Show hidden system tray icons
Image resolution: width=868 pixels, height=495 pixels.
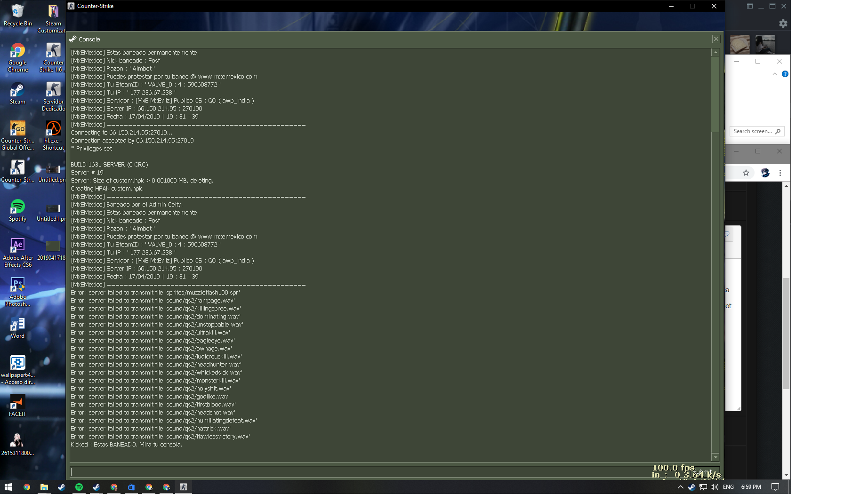click(680, 487)
